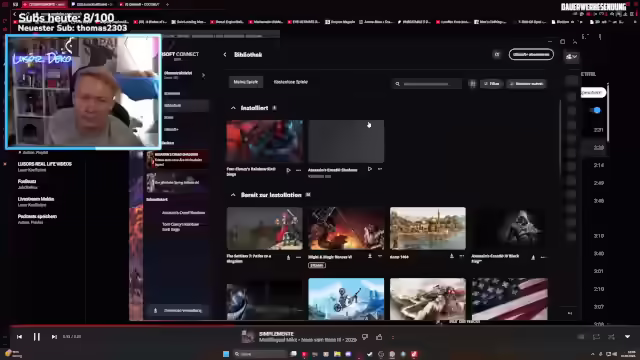Toggle the blue switch in right panel

coord(596,110)
